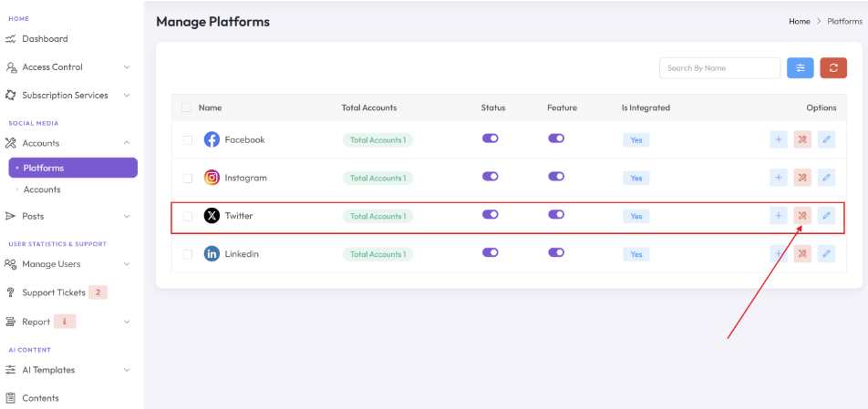
Task: Click the plus icon in Twitter row
Action: (779, 216)
